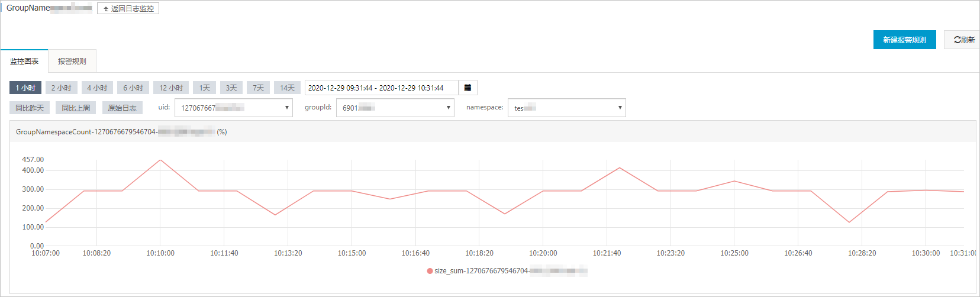Choose the 7天 time range
This screenshot has height=297, width=980.
click(258, 88)
